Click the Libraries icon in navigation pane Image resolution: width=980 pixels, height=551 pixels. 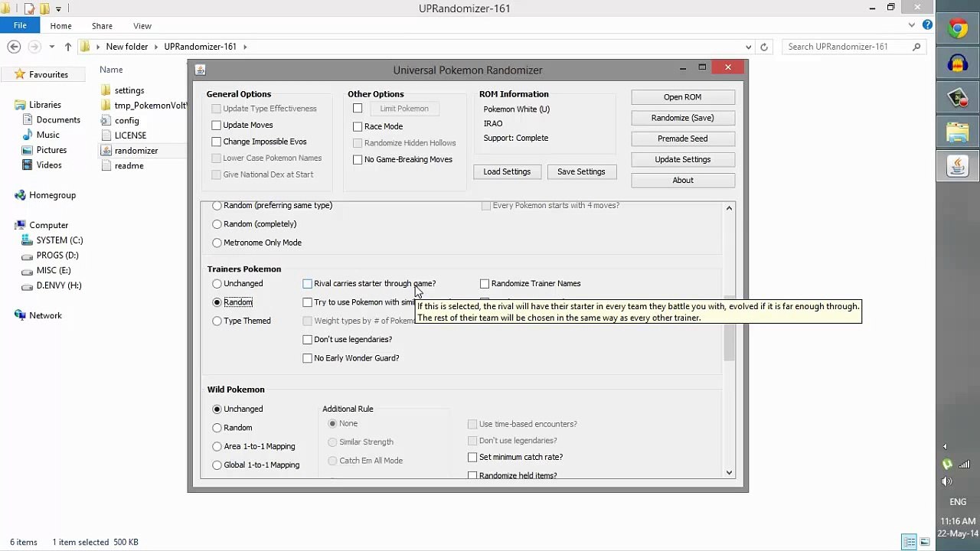20,105
